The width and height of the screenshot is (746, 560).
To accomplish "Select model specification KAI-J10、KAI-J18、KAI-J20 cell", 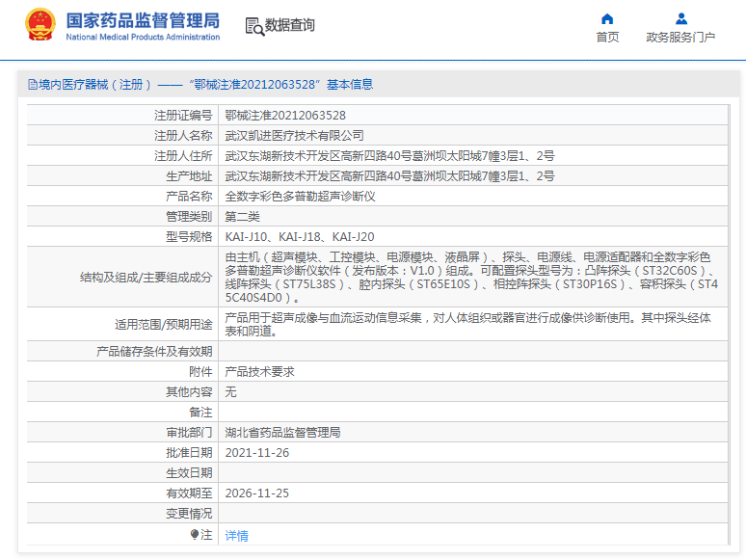I will 300,236.
